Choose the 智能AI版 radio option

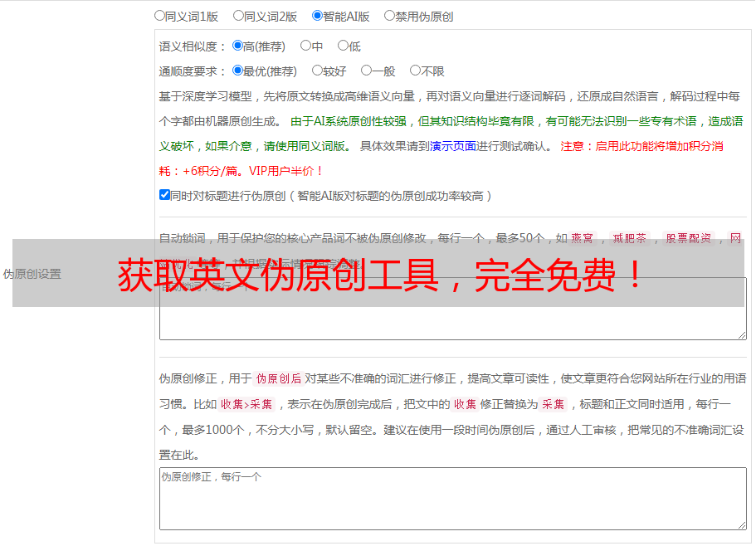317,16
